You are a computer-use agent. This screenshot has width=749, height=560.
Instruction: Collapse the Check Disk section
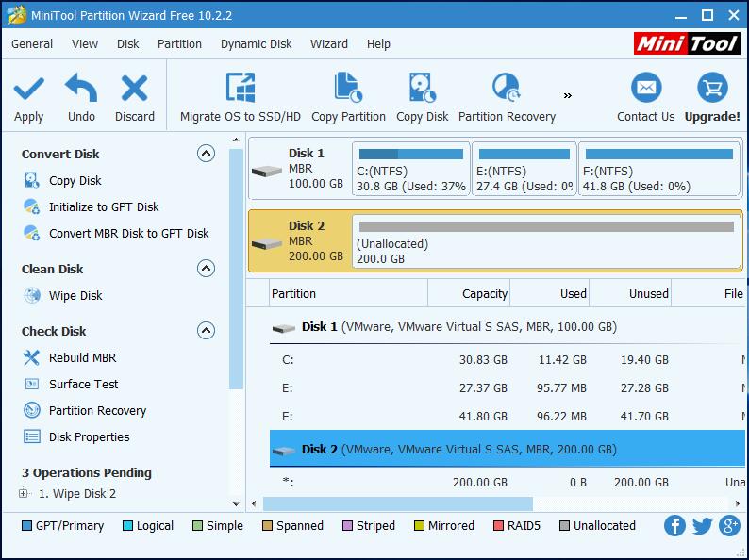[206, 330]
